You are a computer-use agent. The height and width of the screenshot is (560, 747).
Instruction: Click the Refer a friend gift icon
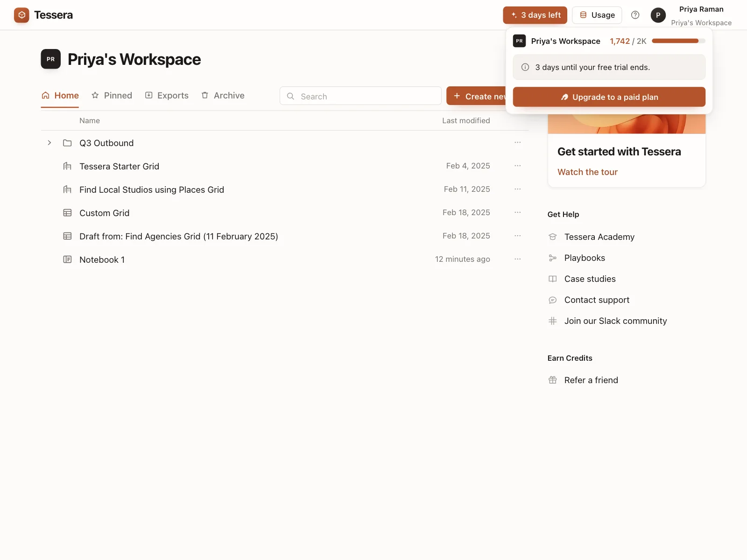[x=553, y=380]
